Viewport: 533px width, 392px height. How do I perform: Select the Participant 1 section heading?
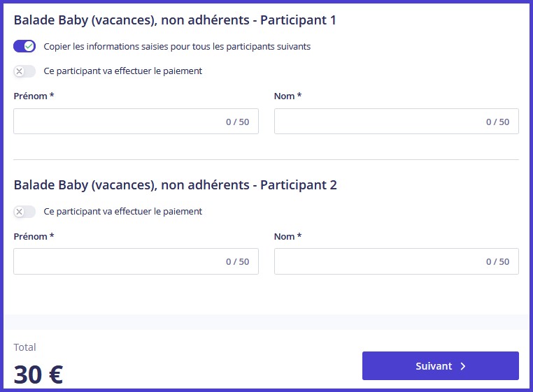pos(175,20)
